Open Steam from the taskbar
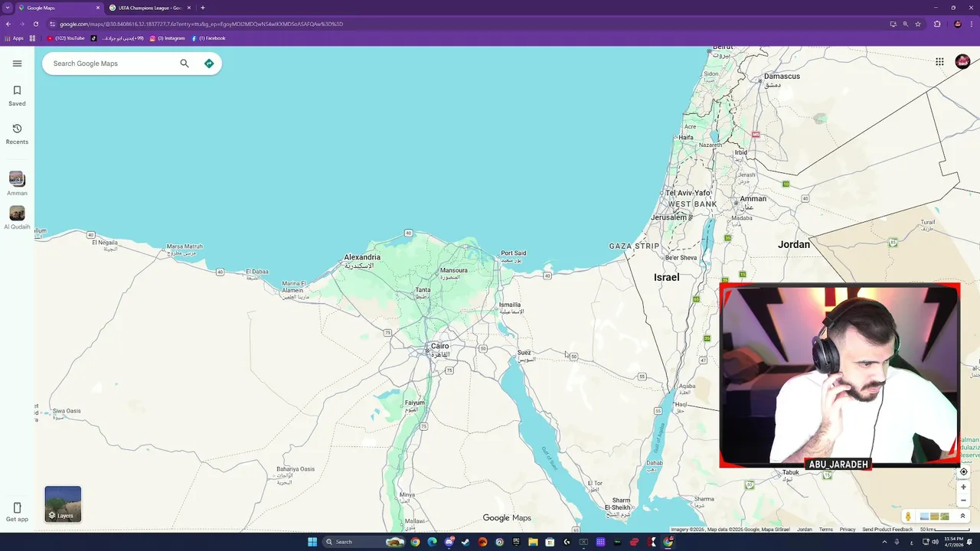This screenshot has height=551, width=980. coord(465,542)
